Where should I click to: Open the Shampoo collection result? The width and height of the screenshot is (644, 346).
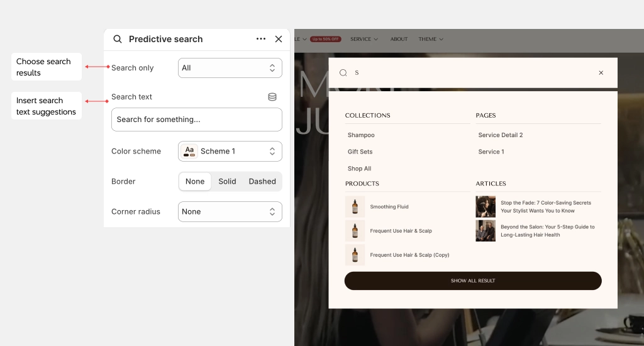pyautogui.click(x=361, y=135)
